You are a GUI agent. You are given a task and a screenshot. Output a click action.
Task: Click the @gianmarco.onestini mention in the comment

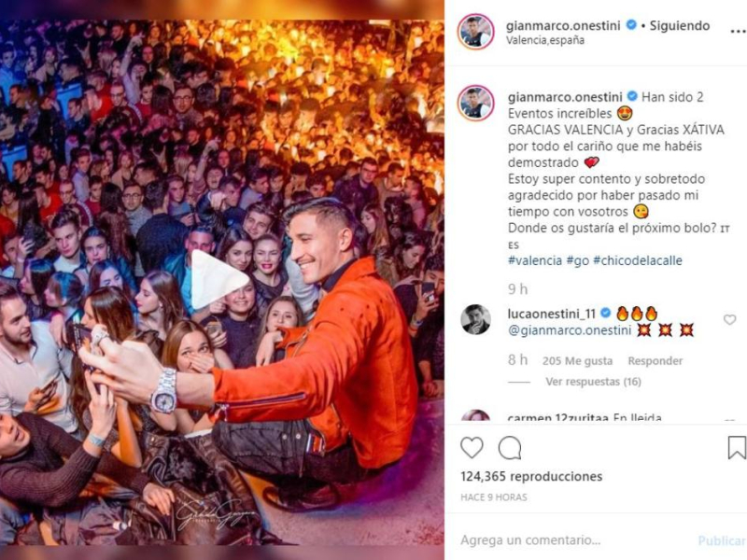[x=570, y=330]
